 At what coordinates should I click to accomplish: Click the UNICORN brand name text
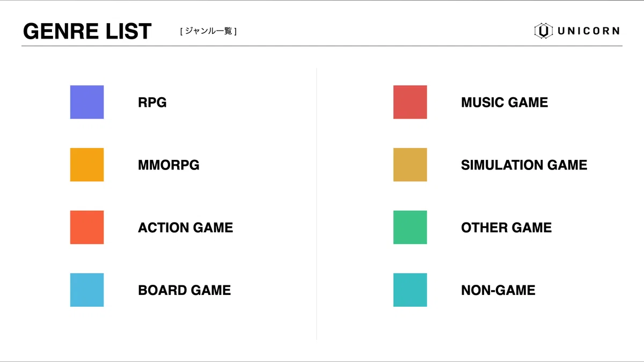588,31
